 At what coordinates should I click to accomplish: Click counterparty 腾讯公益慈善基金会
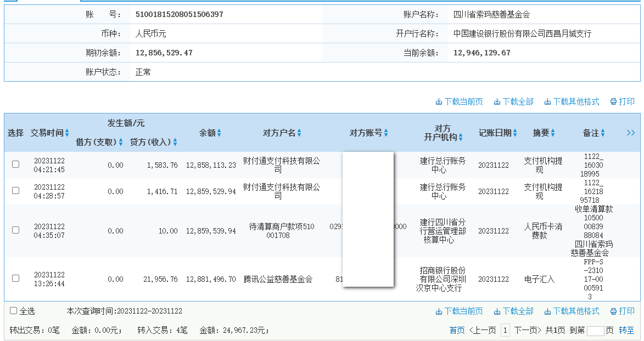coord(278,279)
